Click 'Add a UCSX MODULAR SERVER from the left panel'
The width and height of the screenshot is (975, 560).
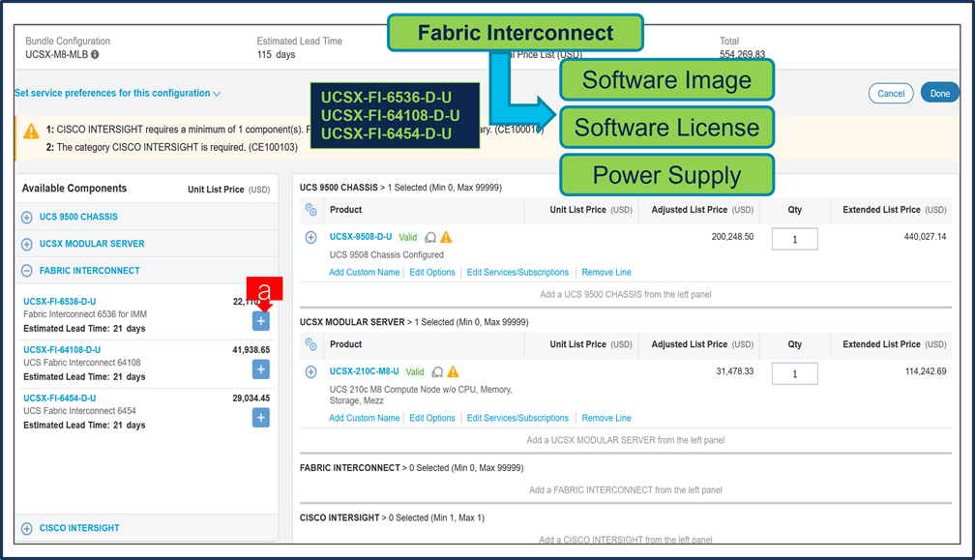click(x=626, y=441)
